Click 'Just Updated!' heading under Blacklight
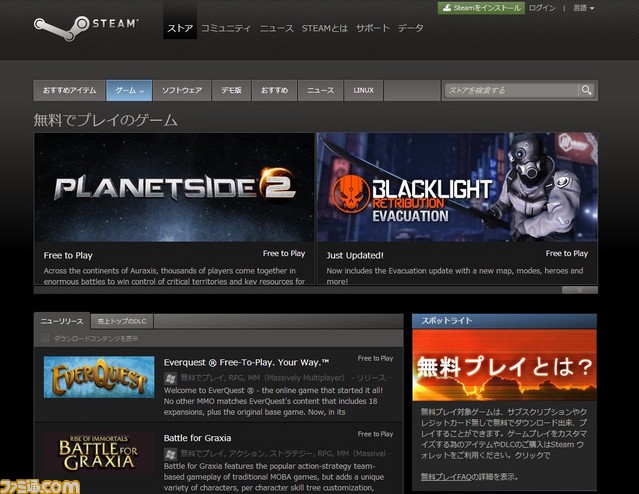This screenshot has width=639, height=494. 355,256
